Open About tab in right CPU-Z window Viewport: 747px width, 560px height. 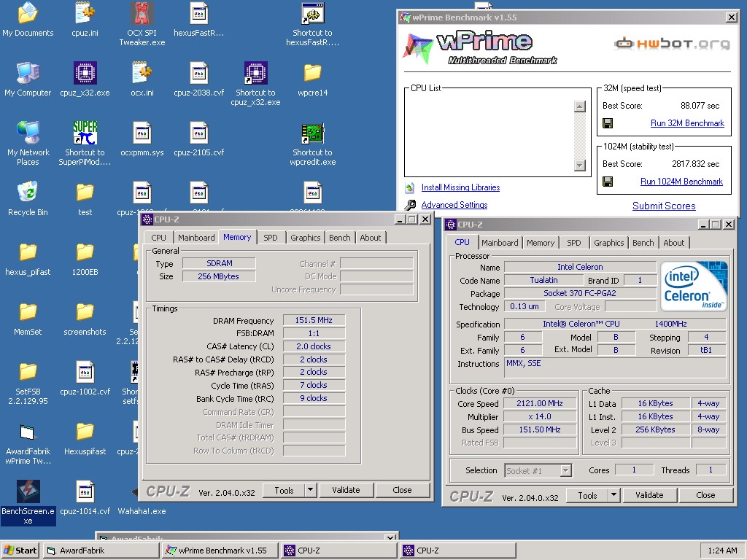pos(673,243)
